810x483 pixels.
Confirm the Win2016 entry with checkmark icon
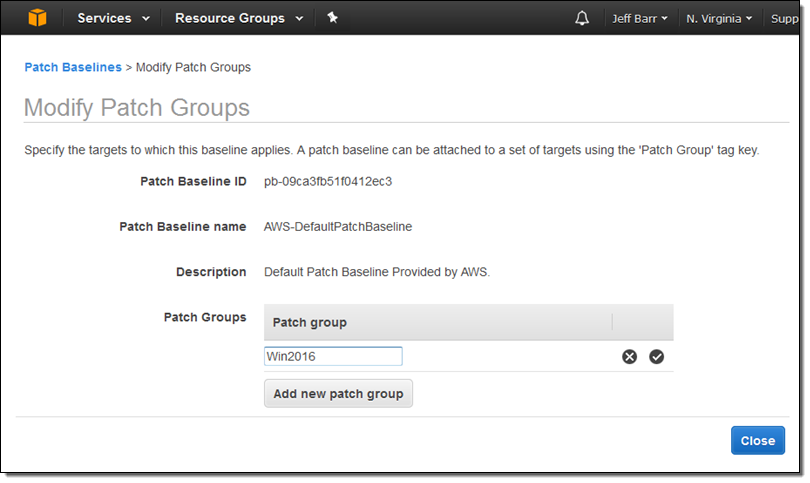[x=656, y=357]
